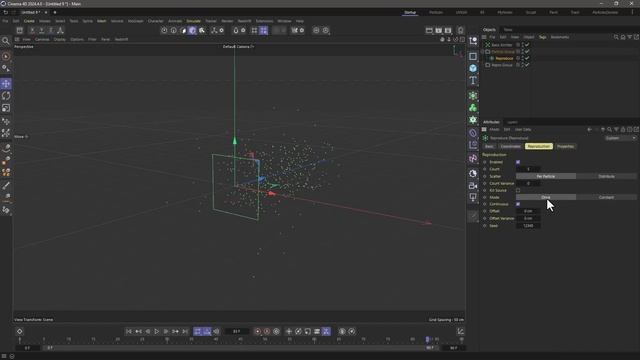
Task: Click the timeline playhead marker
Action: pyautogui.click(x=427, y=340)
